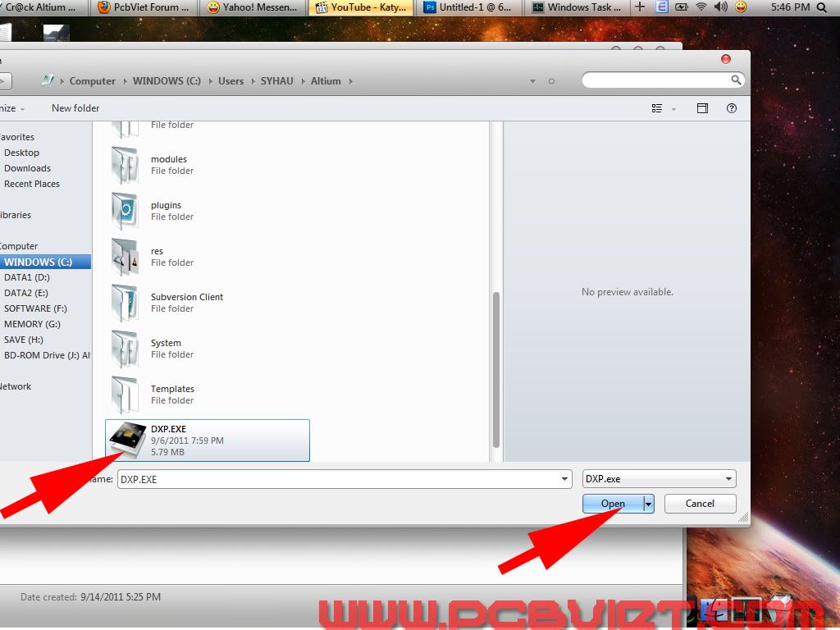Switch to Yahoo! Messenger taskbar tab
This screenshot has width=840, height=630.
click(x=253, y=7)
